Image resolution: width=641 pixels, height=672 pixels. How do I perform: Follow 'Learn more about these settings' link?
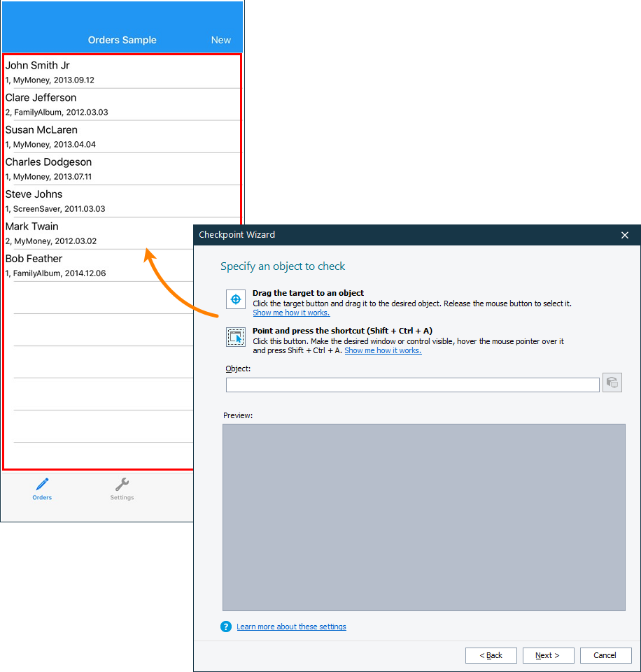(x=291, y=627)
